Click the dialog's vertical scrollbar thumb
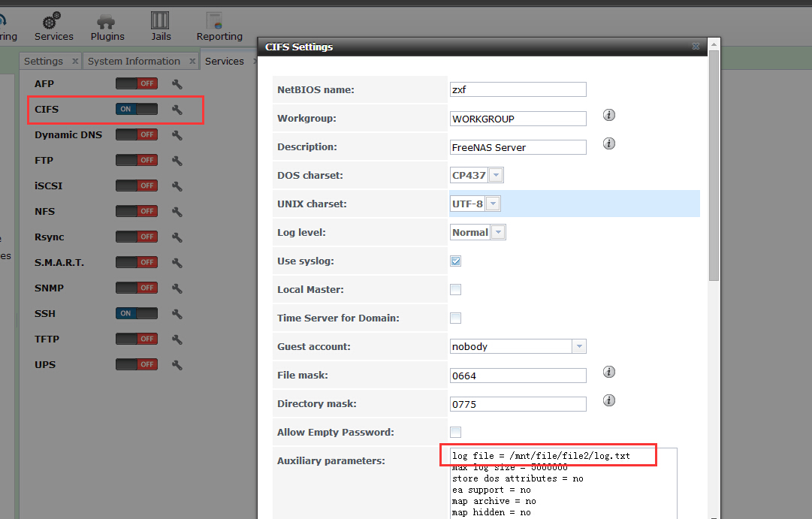Screen dimensions: 812x519 pos(714,165)
